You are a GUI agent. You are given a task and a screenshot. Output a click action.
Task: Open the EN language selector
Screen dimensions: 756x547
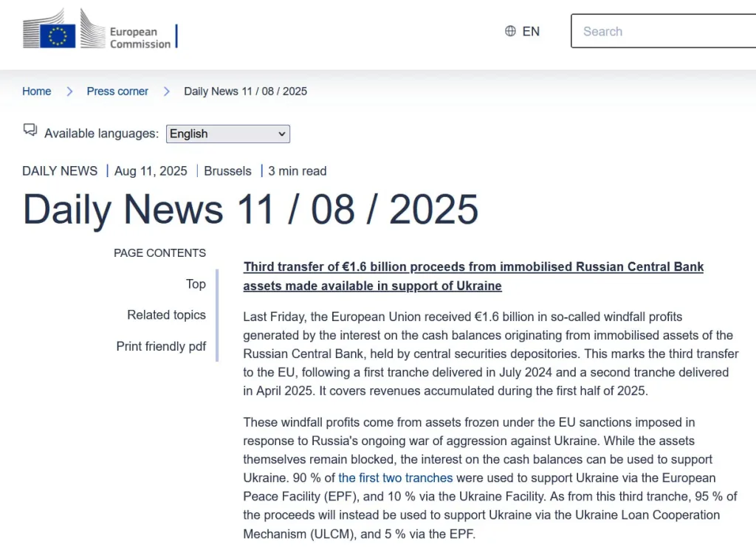pos(530,31)
